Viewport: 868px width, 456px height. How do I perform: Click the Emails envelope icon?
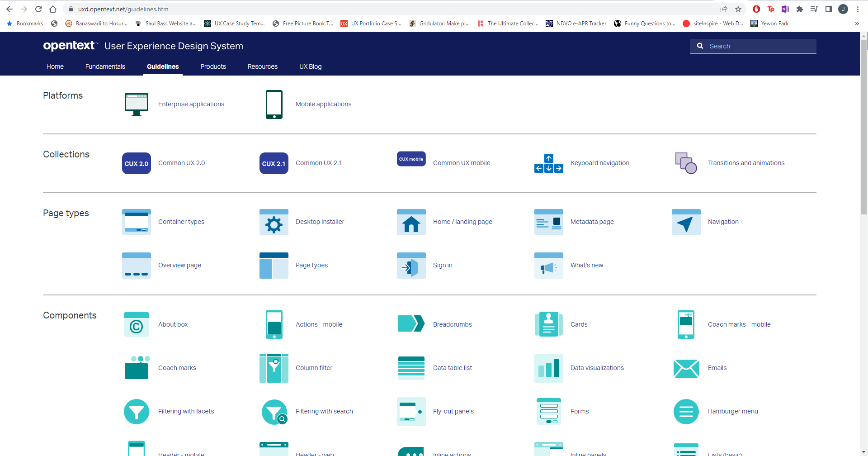pos(686,369)
